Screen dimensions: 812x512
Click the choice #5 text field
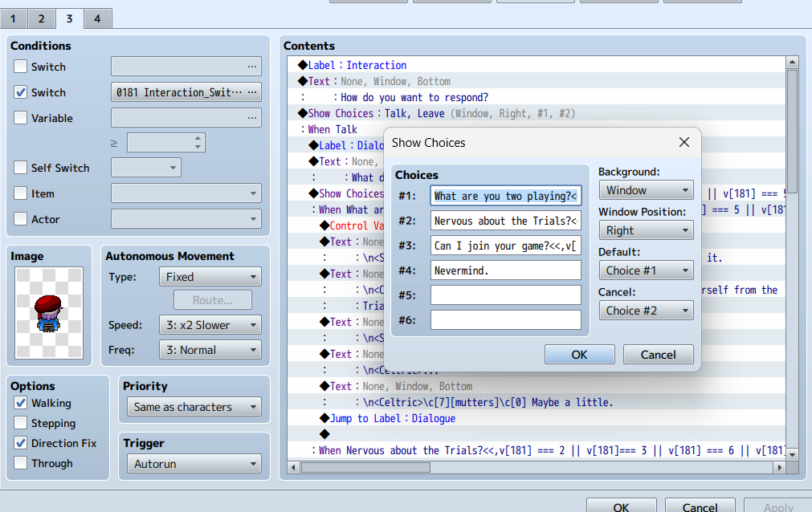coord(505,295)
